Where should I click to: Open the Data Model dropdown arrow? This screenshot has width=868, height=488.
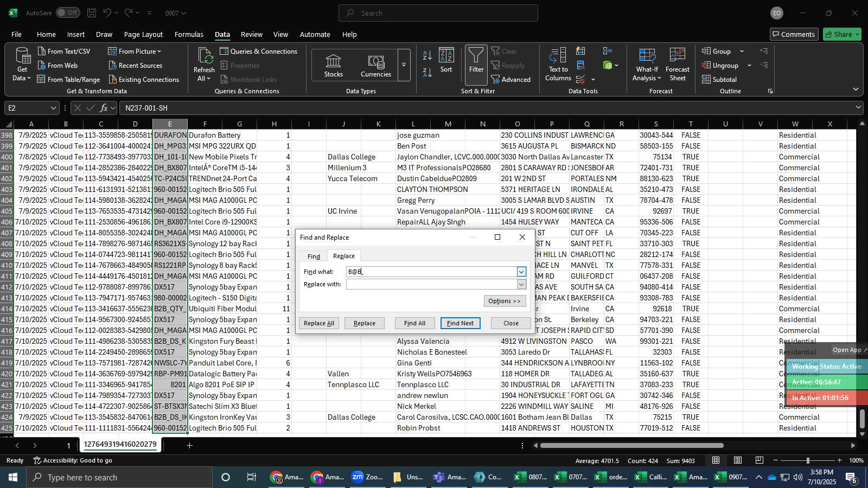coord(616,66)
